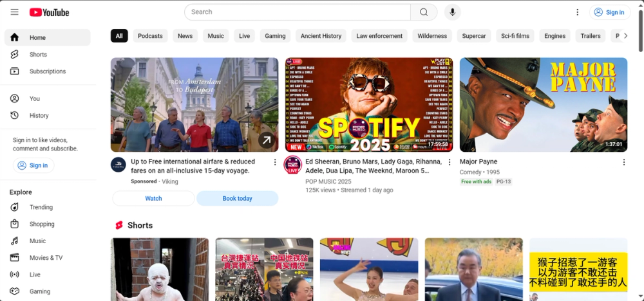Open the Major Payne title link

[478, 161]
